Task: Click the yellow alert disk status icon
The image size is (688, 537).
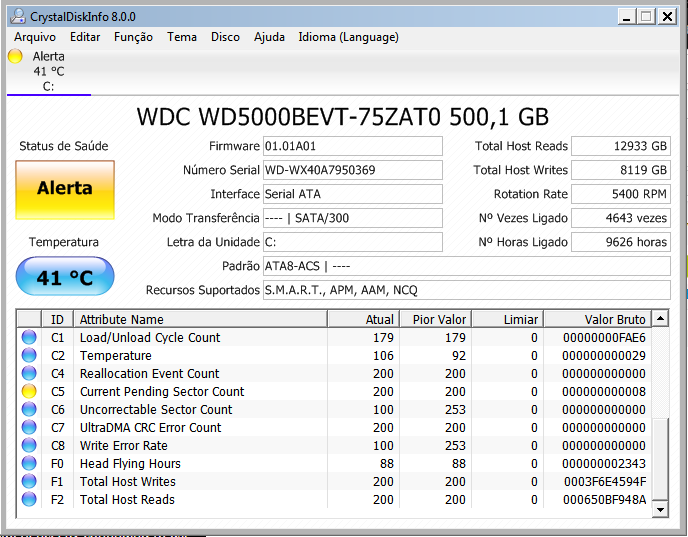Action: pos(15,57)
